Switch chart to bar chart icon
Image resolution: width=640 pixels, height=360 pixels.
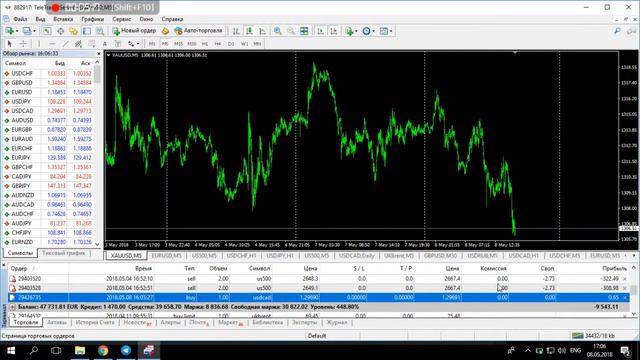point(236,31)
